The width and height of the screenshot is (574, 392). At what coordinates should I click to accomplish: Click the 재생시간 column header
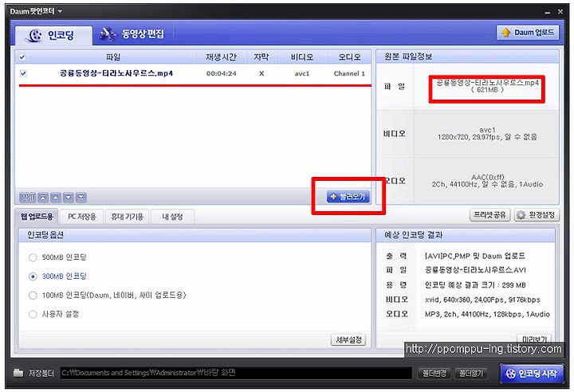(221, 57)
